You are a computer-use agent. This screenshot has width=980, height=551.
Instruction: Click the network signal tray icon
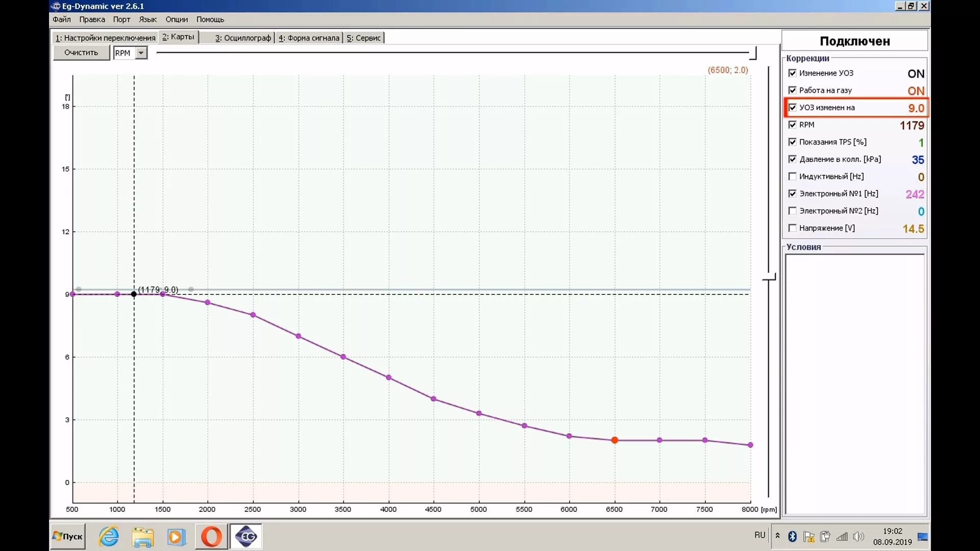click(x=842, y=536)
